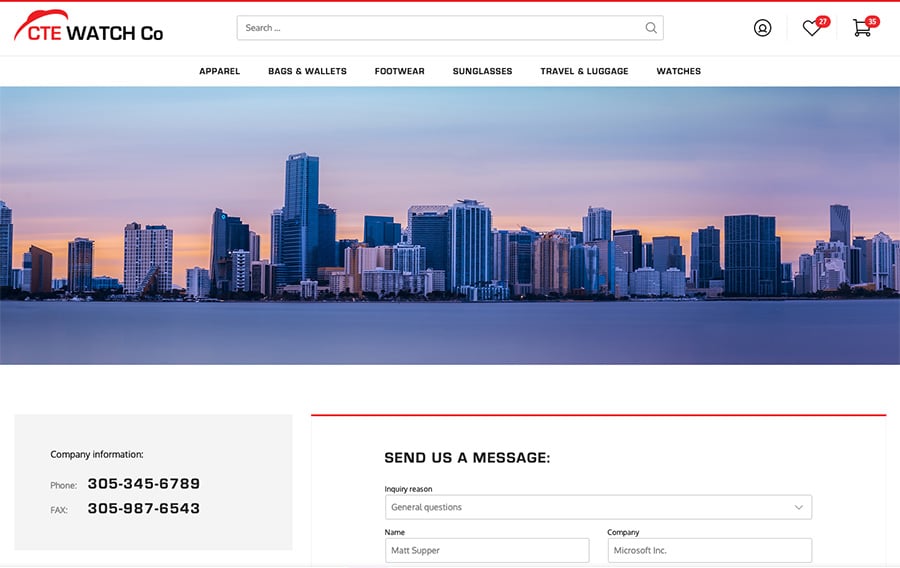Open the shopping cart icon
Viewport: 900px width, 568px height.
(861, 28)
